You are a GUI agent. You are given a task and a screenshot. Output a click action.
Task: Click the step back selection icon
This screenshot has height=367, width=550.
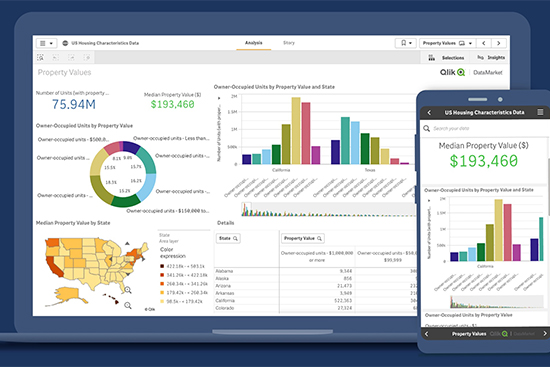[55, 57]
